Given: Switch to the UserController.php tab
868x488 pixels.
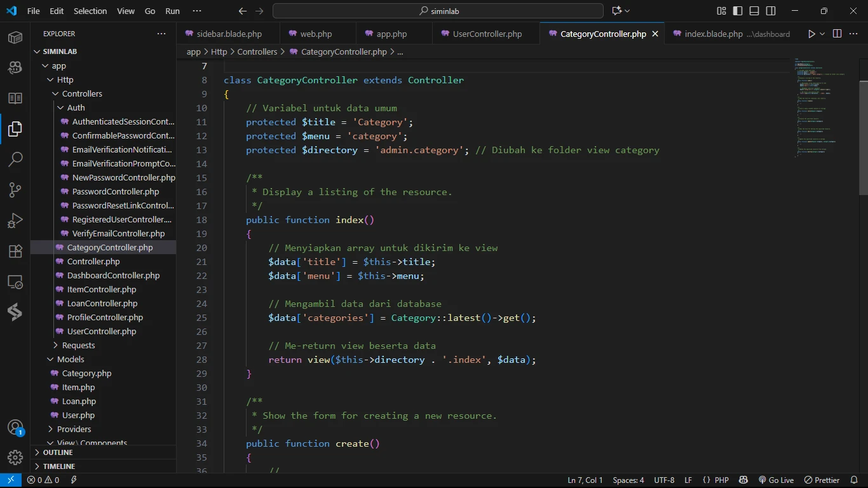Looking at the screenshot, I should [487, 34].
